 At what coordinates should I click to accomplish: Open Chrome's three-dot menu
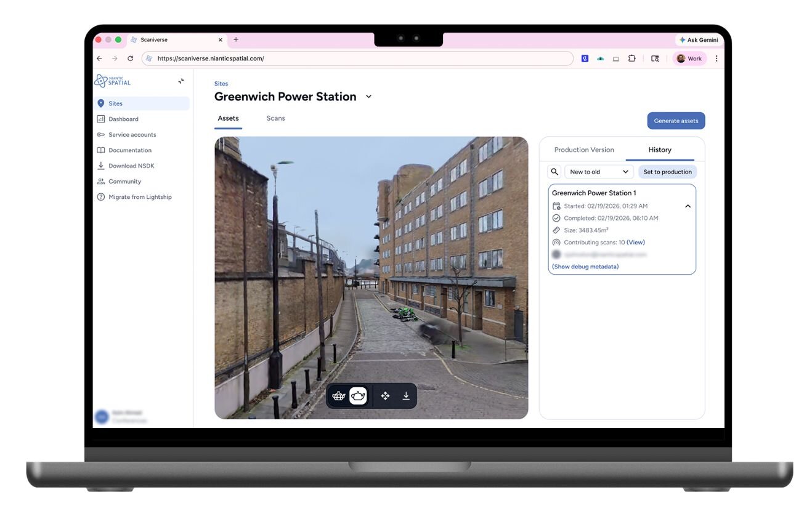(x=716, y=58)
